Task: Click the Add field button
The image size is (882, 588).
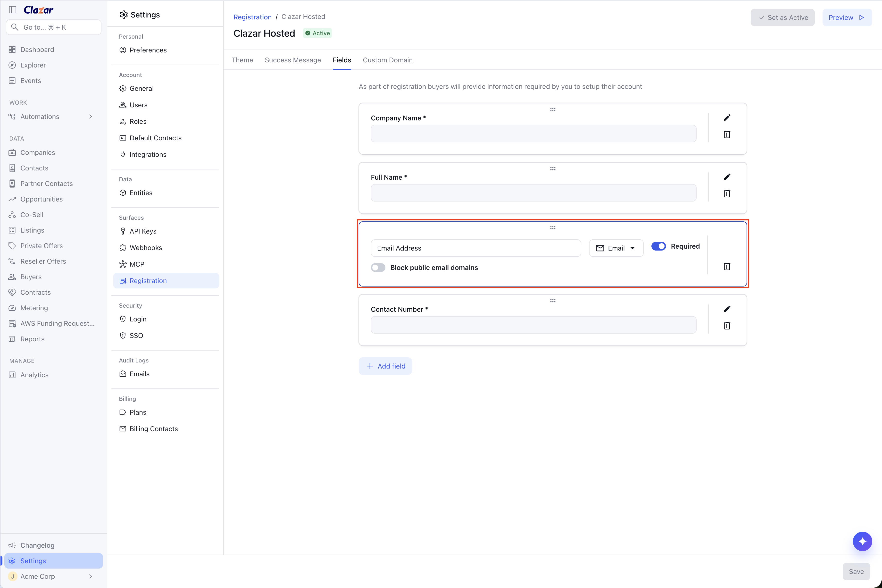Action: [385, 366]
